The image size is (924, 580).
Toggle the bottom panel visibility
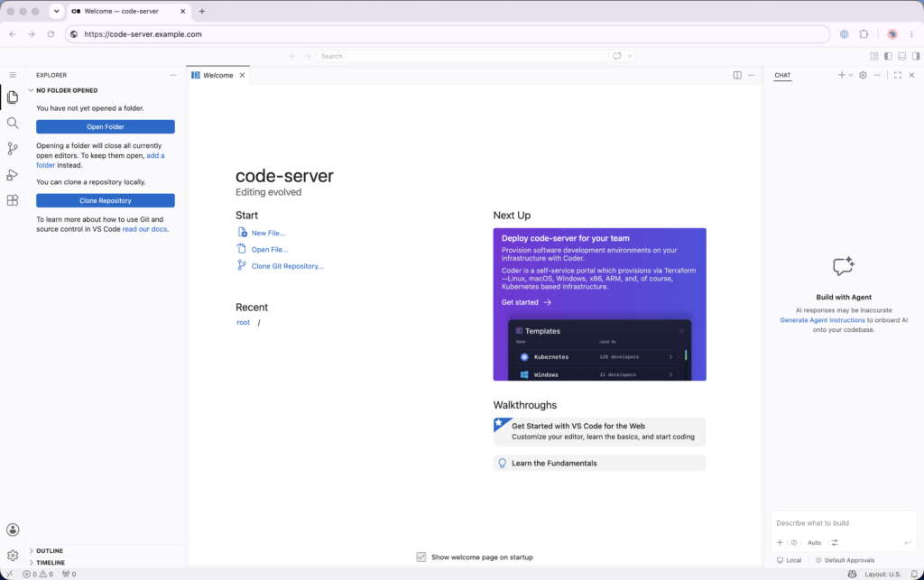(901, 56)
